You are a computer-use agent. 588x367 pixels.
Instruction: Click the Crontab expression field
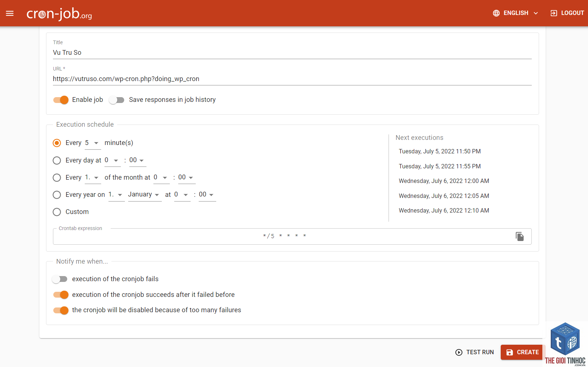coord(285,236)
